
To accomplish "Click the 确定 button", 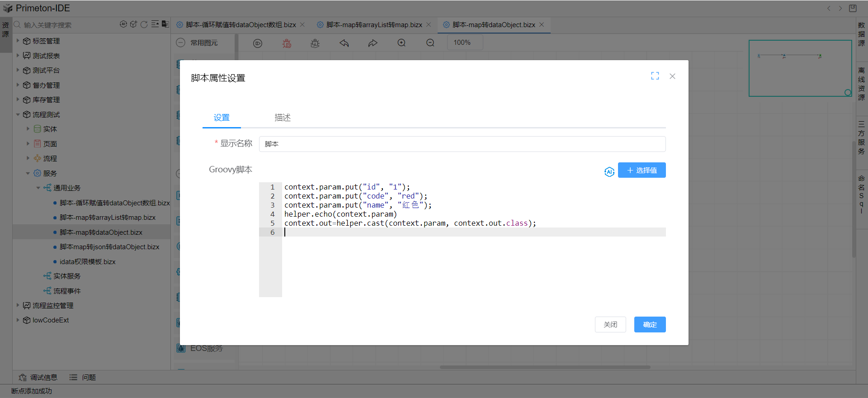I will coord(650,324).
